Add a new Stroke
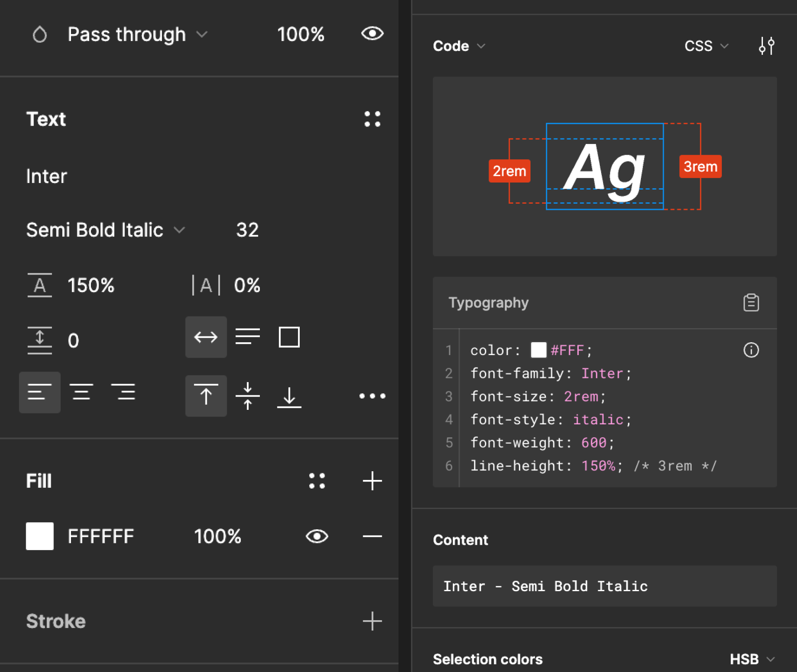 tap(372, 621)
